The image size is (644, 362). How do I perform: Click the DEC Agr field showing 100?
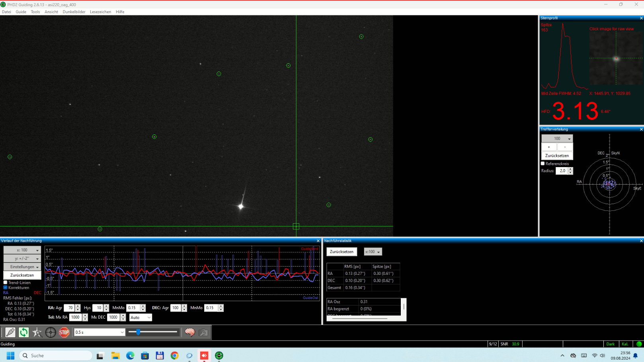point(176,308)
